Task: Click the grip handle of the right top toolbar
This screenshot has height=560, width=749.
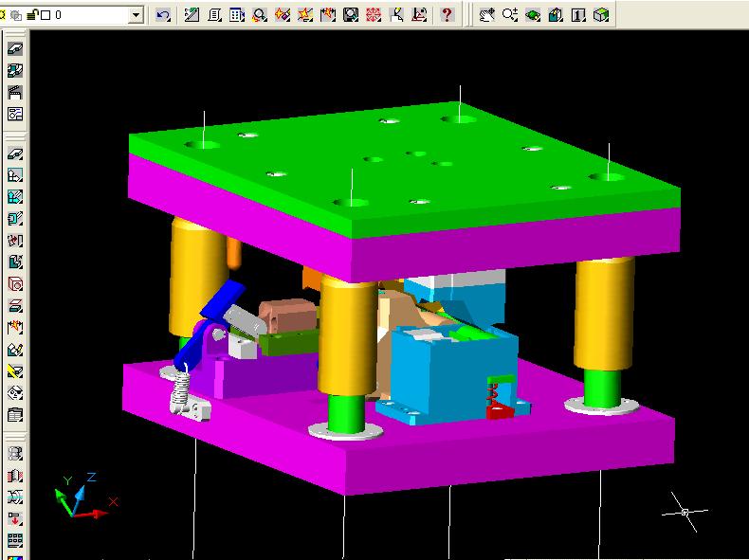Action: click(468, 14)
